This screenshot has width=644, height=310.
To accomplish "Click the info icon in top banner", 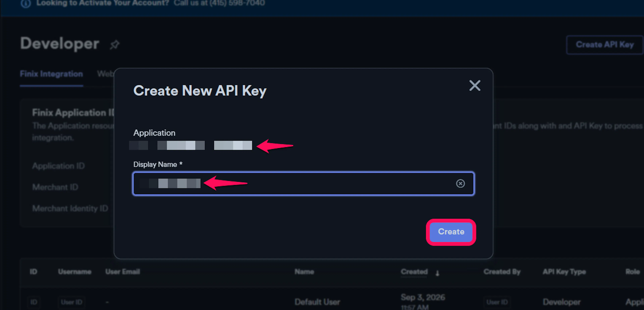I will point(26,4).
